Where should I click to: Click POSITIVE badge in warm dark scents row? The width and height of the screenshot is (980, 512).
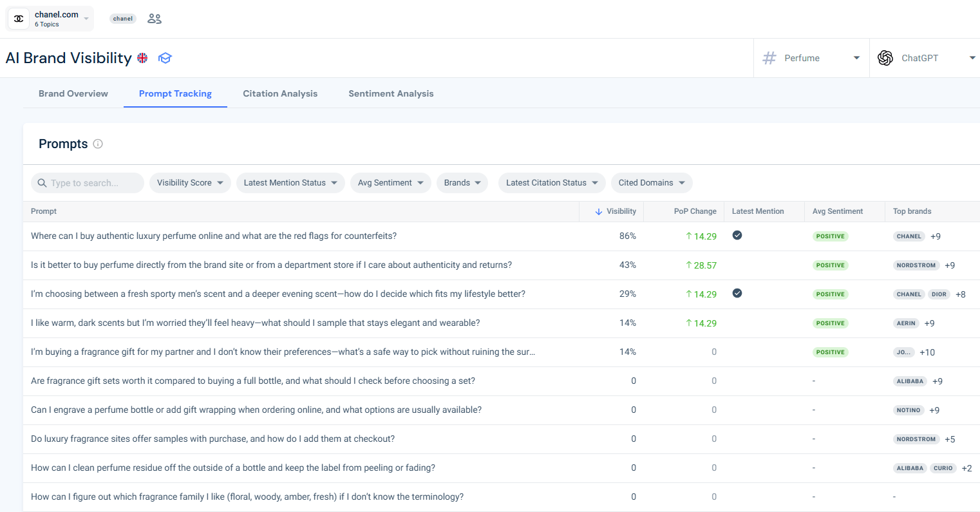pos(831,323)
